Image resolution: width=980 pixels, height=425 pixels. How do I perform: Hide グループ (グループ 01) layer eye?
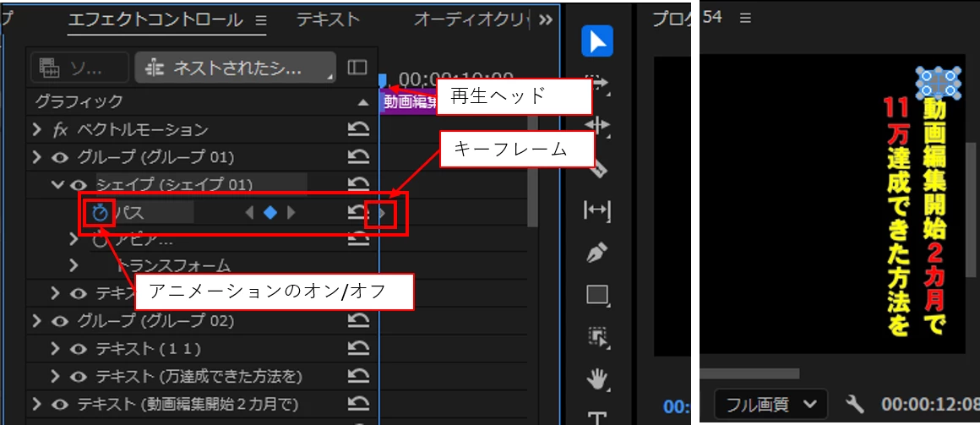tap(59, 157)
